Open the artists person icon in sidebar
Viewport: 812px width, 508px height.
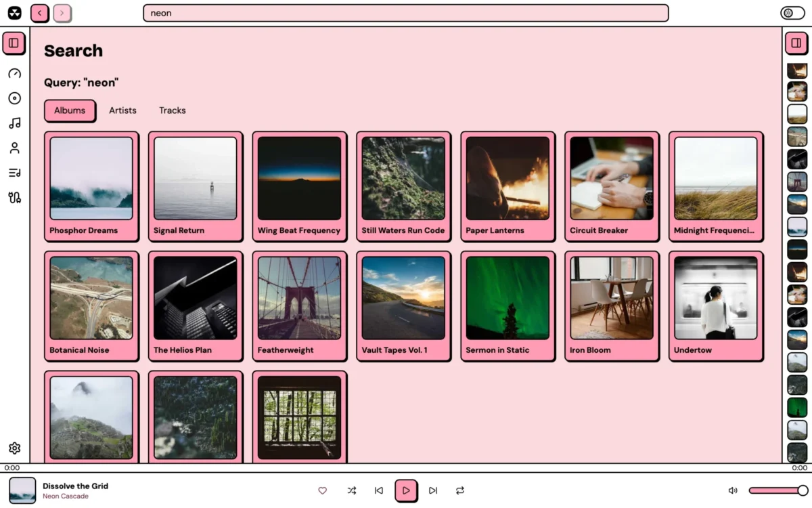[14, 148]
